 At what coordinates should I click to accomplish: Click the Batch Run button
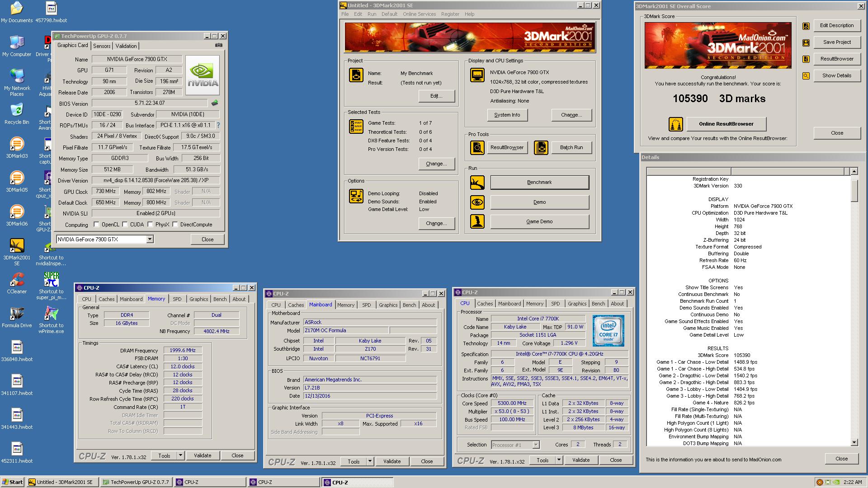(x=571, y=147)
